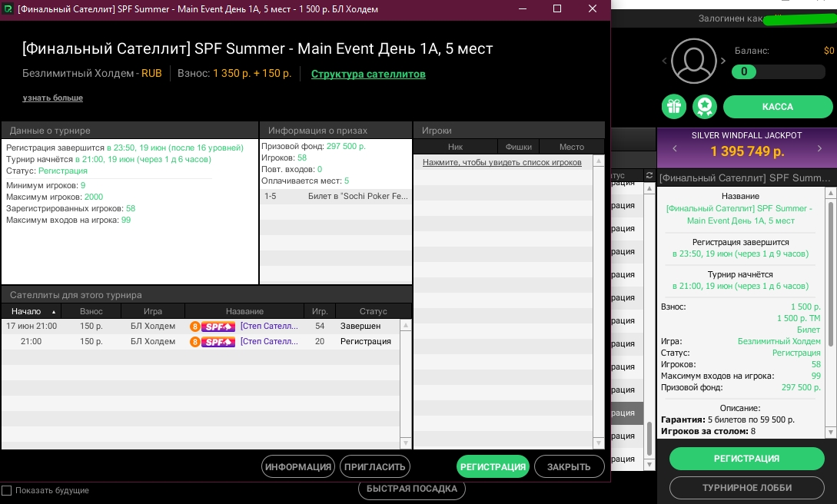Show next jackpot with right chevron
Image resolution: width=837 pixels, height=504 pixels.
point(819,149)
